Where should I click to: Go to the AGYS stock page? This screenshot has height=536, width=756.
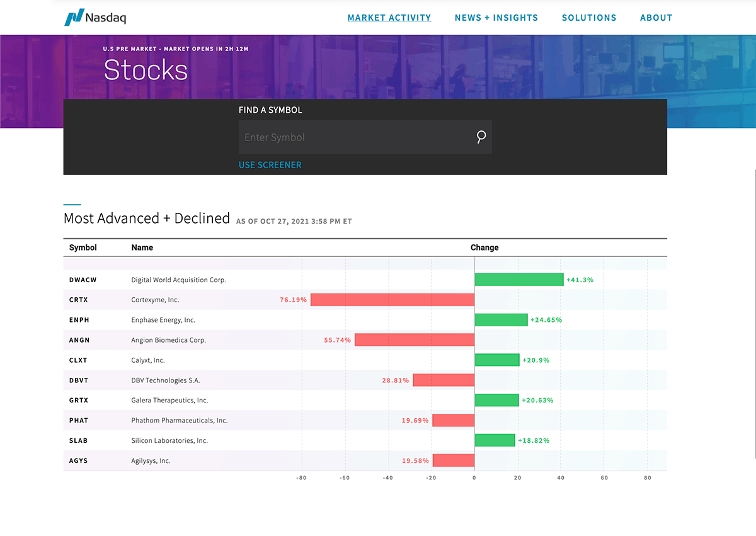79,460
